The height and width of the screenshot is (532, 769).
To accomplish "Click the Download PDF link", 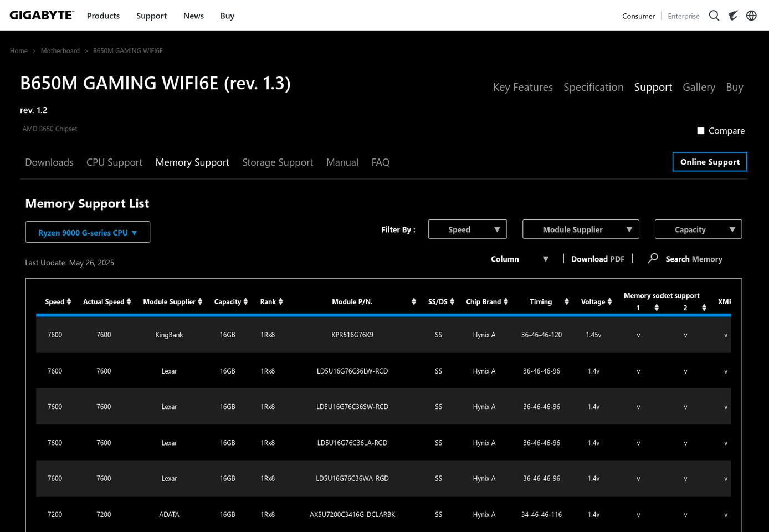I will pos(598,259).
